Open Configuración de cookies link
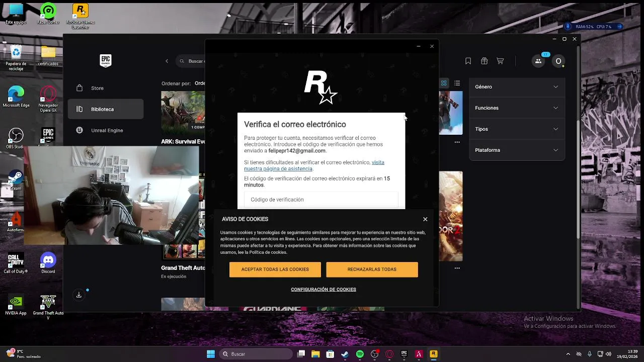Viewport: 644px width, 362px height. tap(324, 290)
